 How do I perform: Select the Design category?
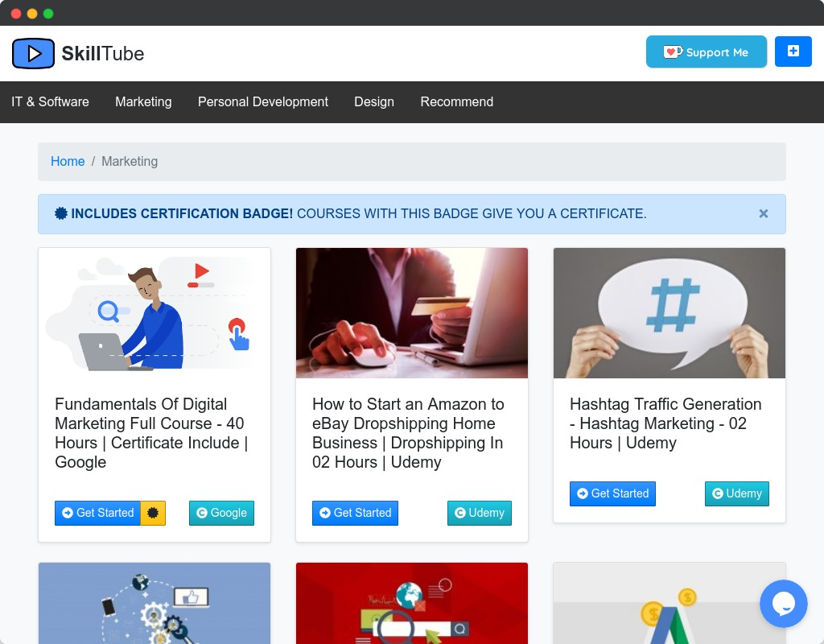coord(373,101)
